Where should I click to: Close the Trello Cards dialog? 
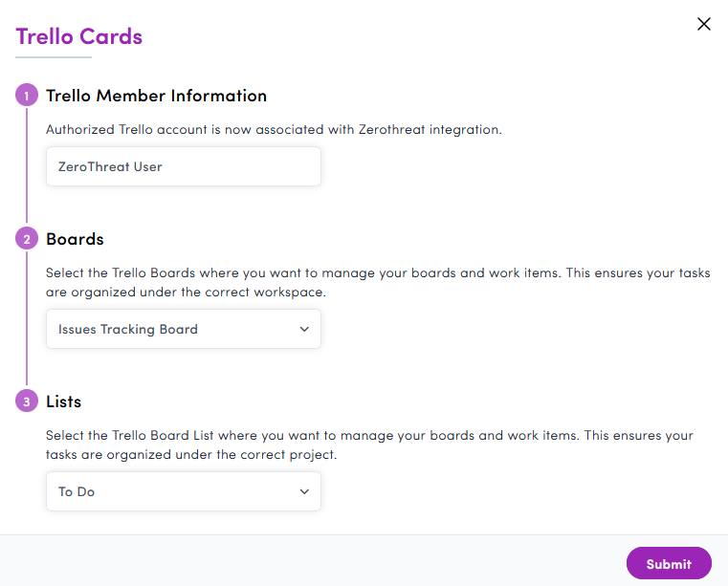point(704,24)
